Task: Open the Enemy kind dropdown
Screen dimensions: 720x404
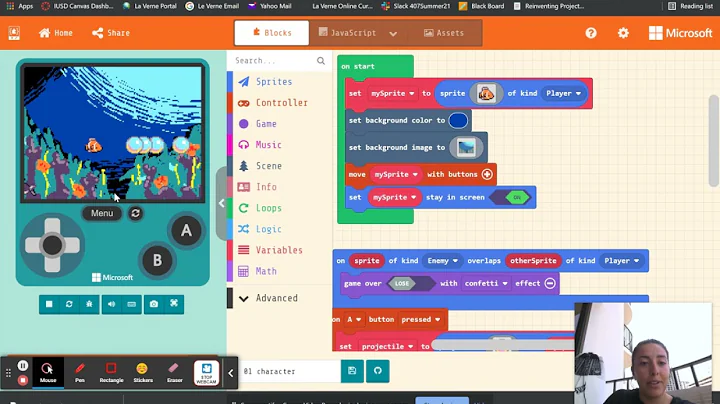Action: click(x=442, y=261)
